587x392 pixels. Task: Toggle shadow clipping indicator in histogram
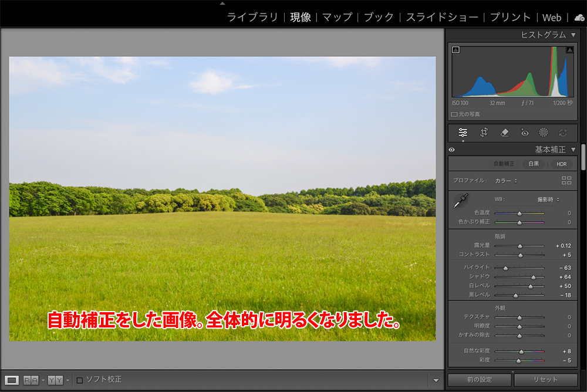click(x=456, y=50)
